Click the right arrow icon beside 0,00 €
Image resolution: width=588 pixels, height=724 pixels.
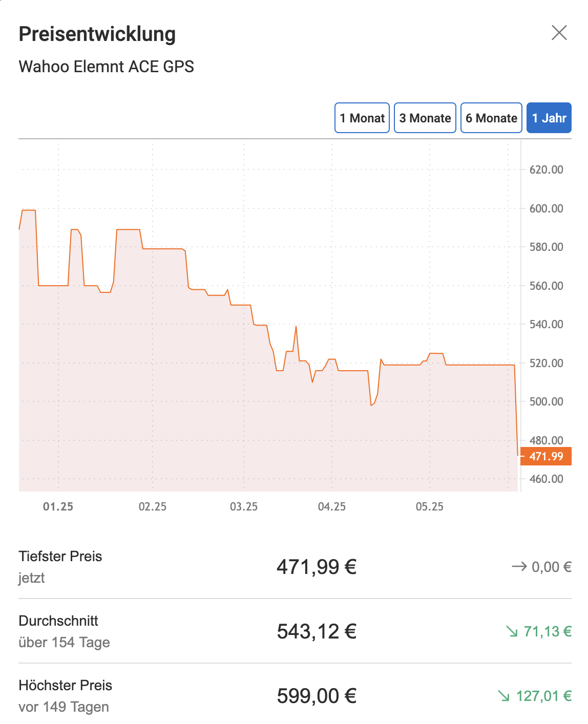pyautogui.click(x=519, y=567)
